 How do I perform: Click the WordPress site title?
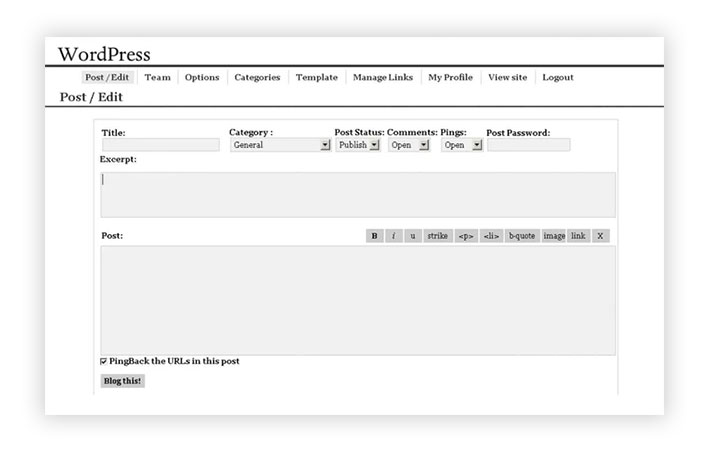coord(104,54)
